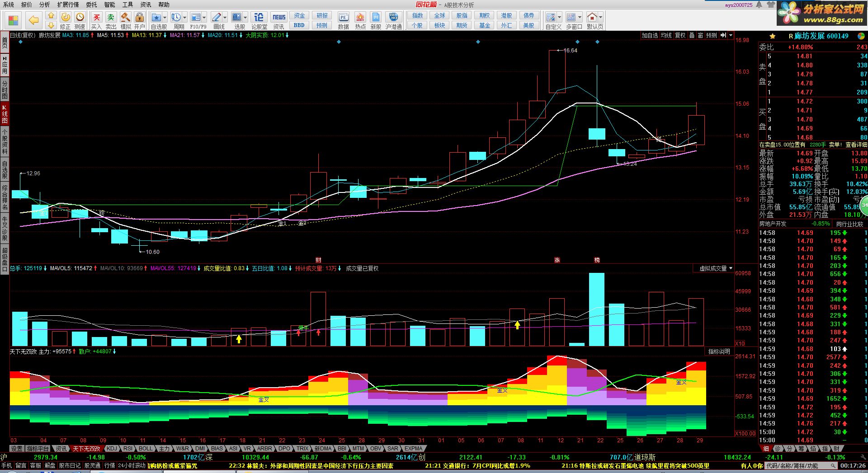Open the 模拟 simulated trading gavel icon
868x473 pixels.
pos(126,17)
